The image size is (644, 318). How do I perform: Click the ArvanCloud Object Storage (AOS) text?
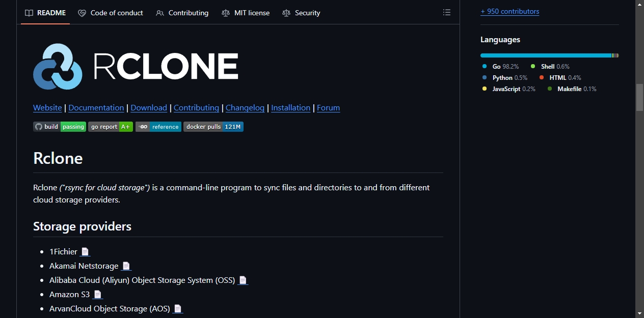click(110, 308)
